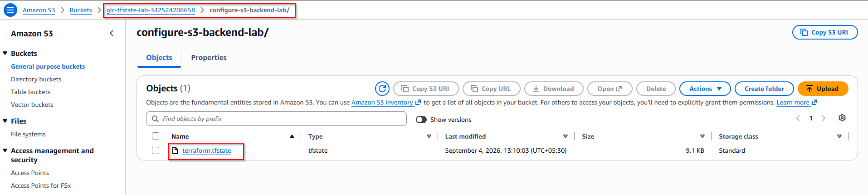Open the Amazon S3 inventory link
Screen dimensions: 868x195
(386, 102)
